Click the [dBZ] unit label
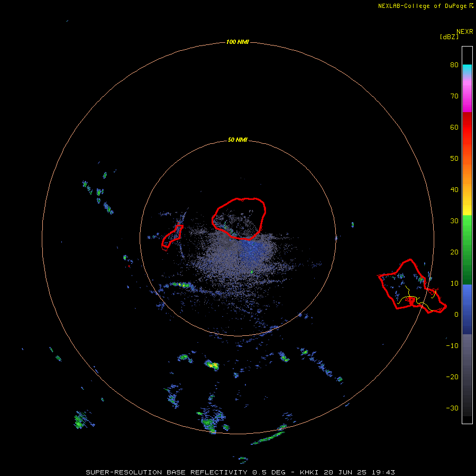The height and width of the screenshot is (476, 476). 449,37
